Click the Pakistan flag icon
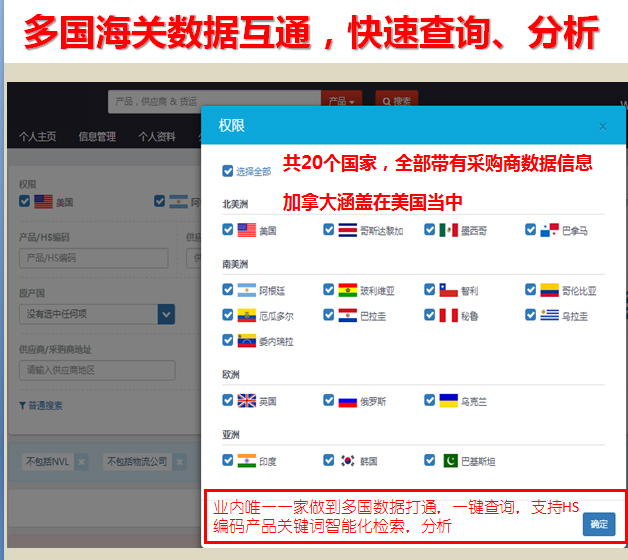This screenshot has height=560, width=628. click(449, 460)
